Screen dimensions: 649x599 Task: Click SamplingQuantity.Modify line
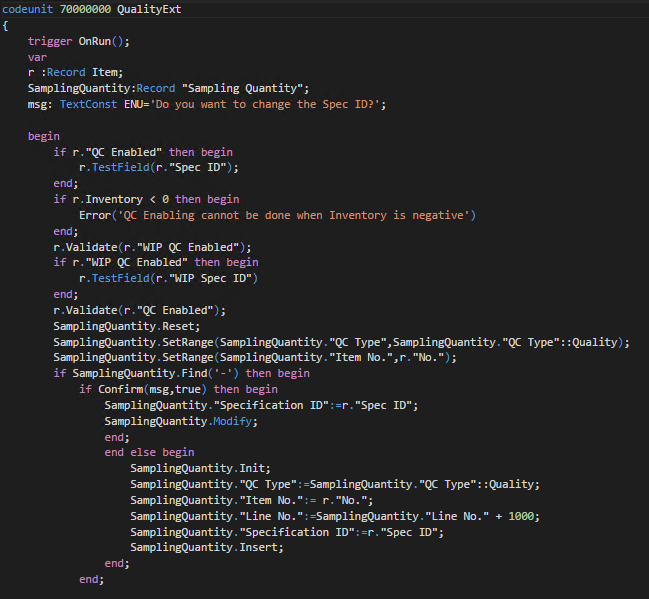click(181, 421)
